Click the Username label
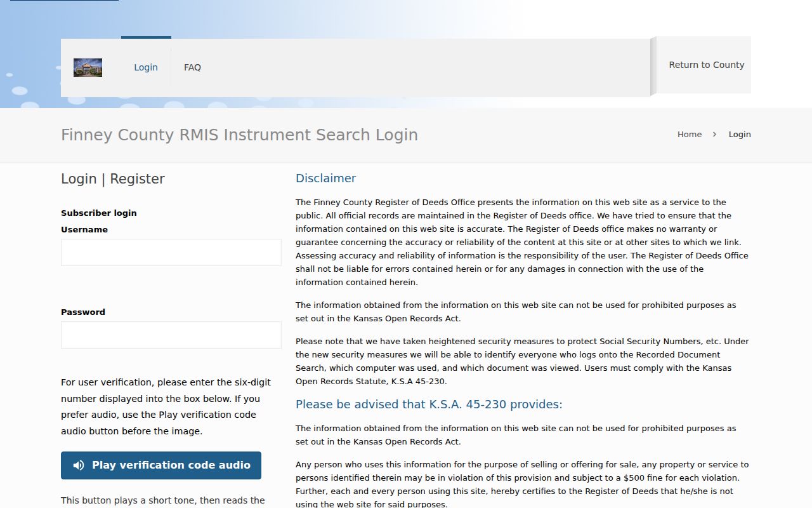 coord(84,229)
